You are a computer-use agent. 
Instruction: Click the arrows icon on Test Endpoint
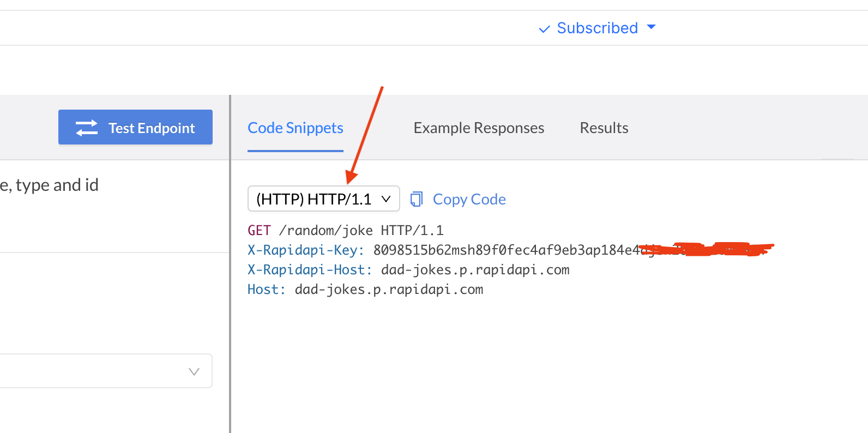(x=87, y=128)
